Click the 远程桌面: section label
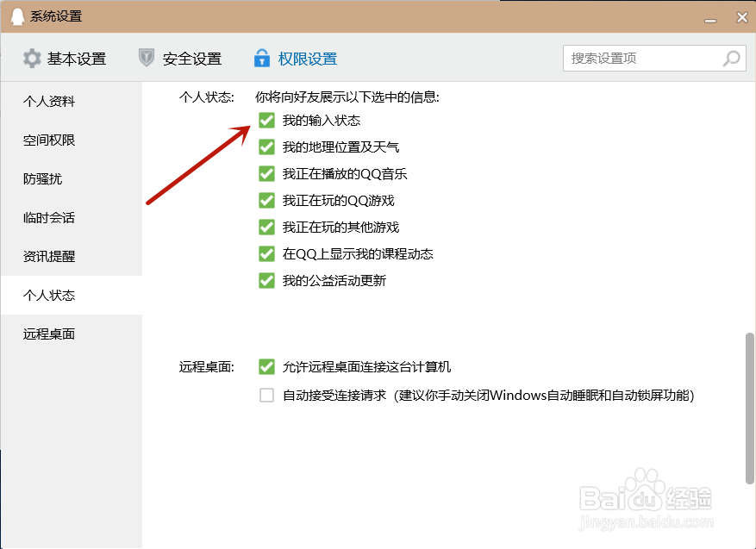 point(206,367)
